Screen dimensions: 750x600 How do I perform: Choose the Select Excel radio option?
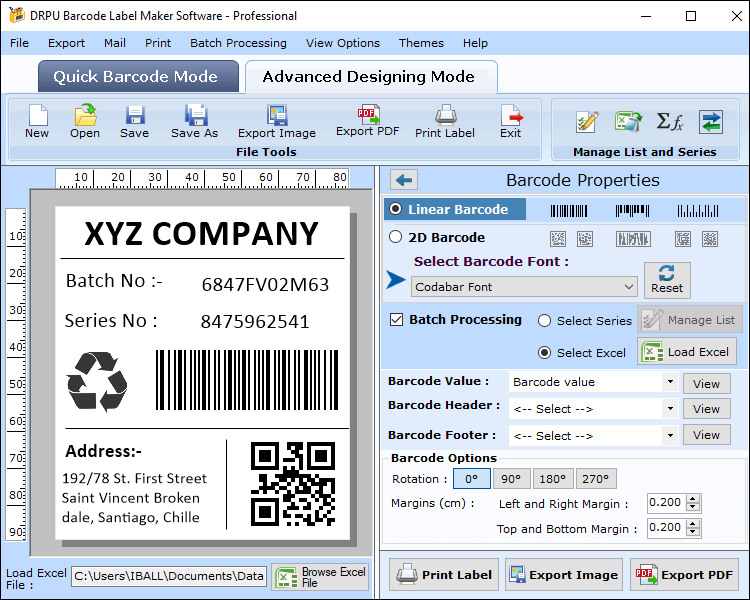tap(544, 353)
